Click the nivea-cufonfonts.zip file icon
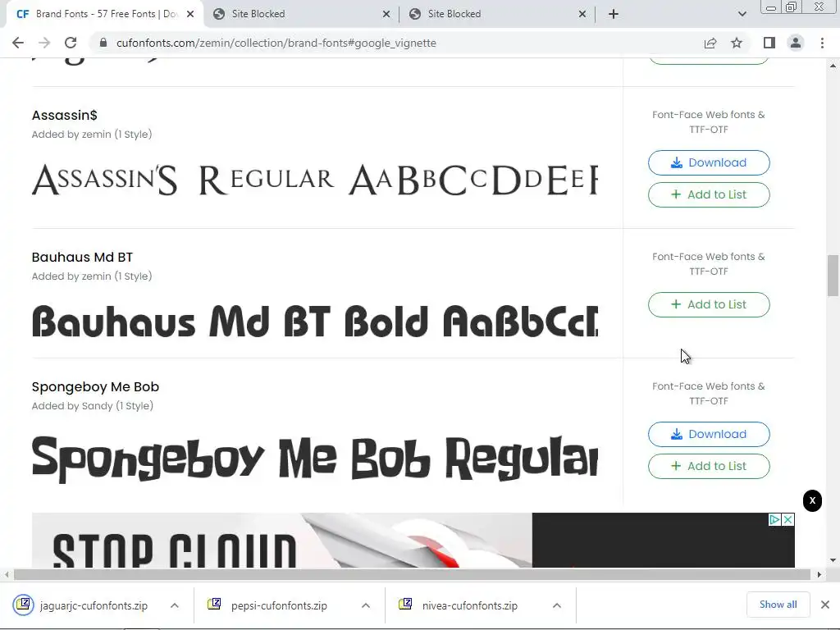 click(405, 604)
